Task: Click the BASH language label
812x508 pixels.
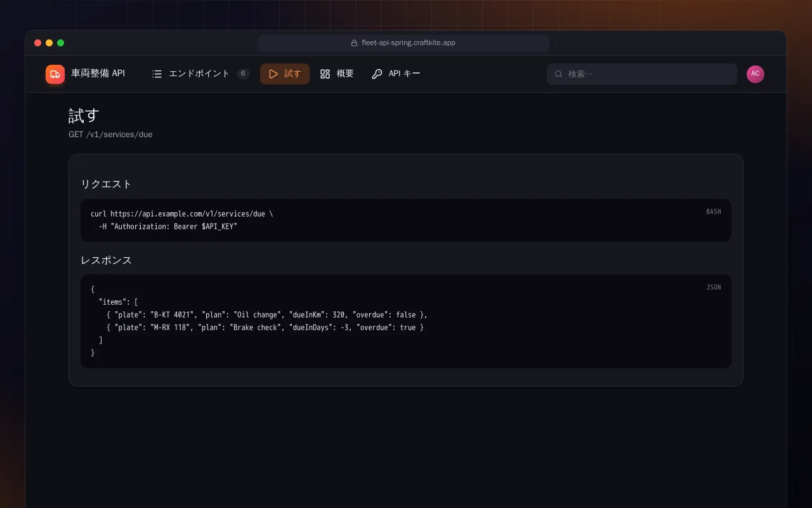Action: [x=714, y=211]
